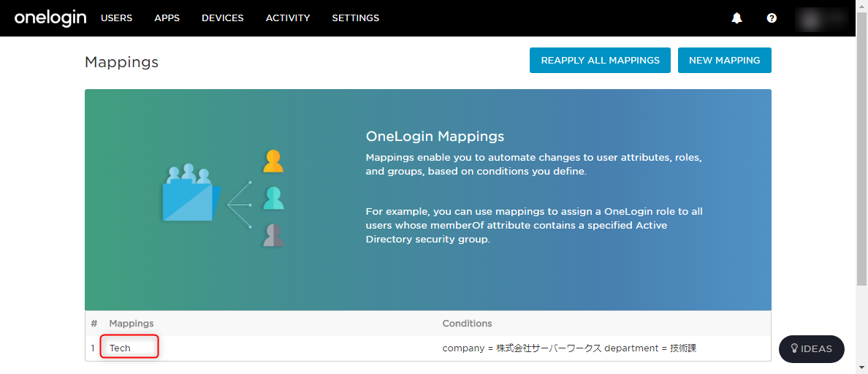Click the NEW MAPPING button
This screenshot has width=868, height=374.
(725, 61)
